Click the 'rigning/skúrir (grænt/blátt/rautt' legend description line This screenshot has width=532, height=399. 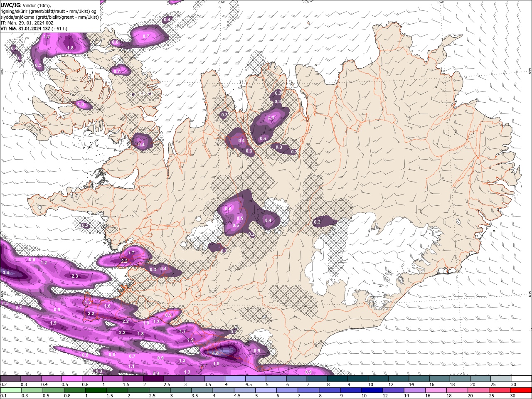click(49, 11)
